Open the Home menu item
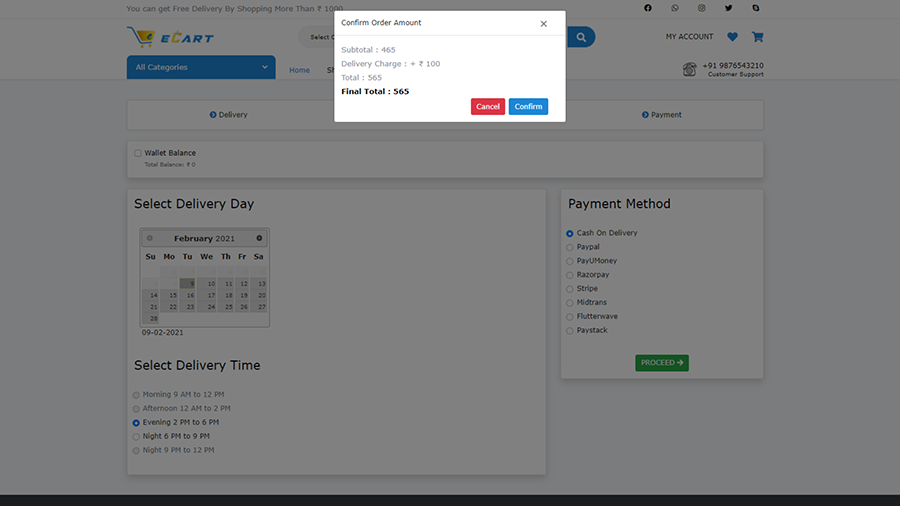900x506 pixels. [x=299, y=70]
